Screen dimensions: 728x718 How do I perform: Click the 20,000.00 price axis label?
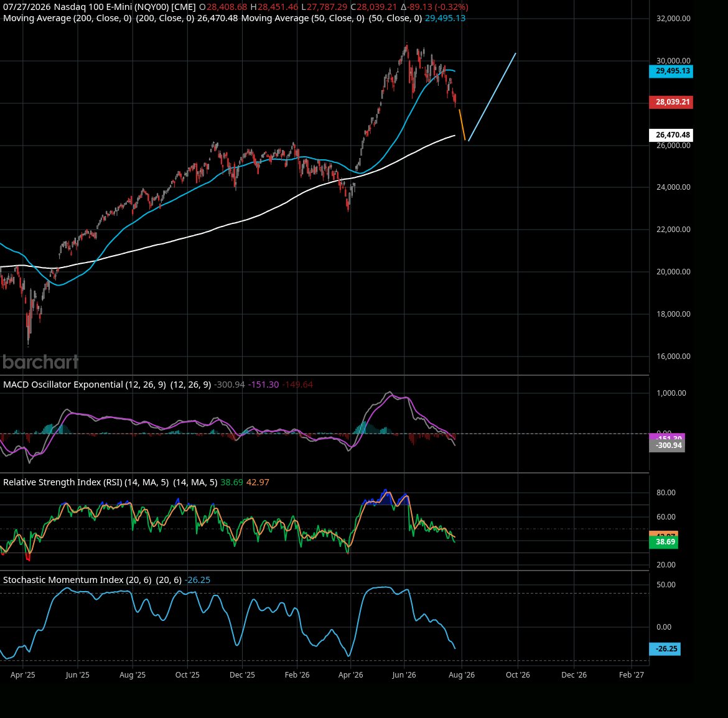673,271
